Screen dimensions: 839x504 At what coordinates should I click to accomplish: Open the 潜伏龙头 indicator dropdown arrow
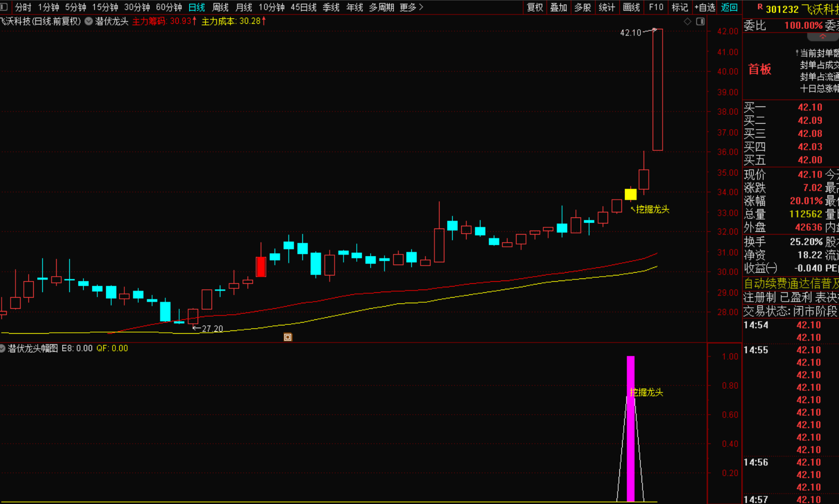[89, 22]
